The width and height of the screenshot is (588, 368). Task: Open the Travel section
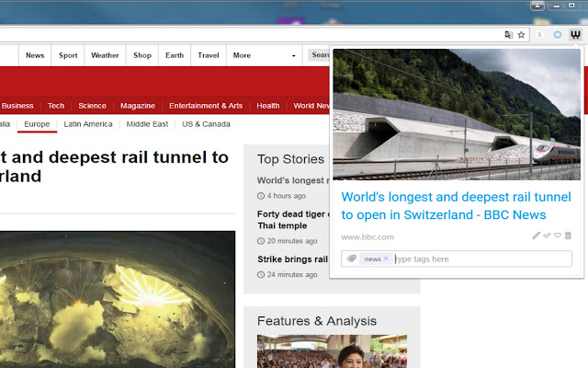[209, 55]
